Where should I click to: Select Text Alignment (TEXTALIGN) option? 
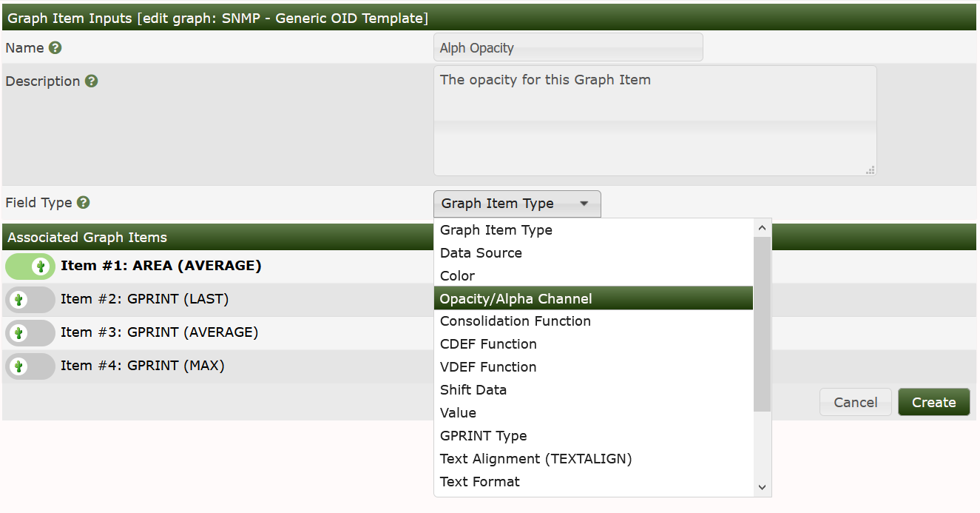[x=535, y=459]
